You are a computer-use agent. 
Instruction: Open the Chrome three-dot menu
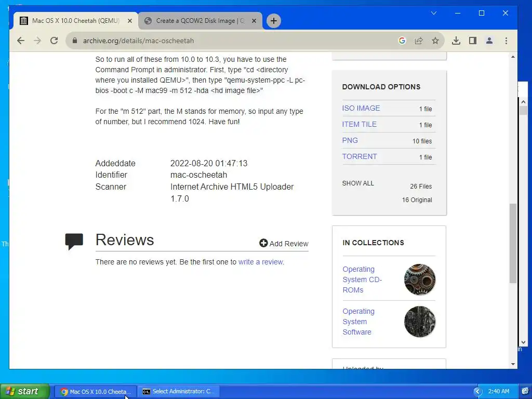[506, 41]
